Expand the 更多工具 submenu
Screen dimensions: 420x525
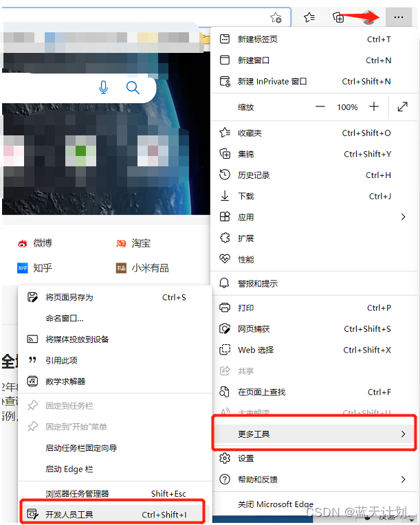click(x=314, y=434)
